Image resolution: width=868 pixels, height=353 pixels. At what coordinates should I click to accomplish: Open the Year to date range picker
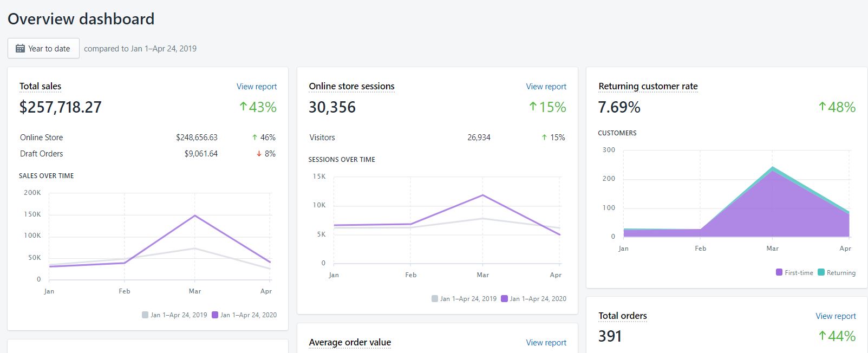point(43,48)
